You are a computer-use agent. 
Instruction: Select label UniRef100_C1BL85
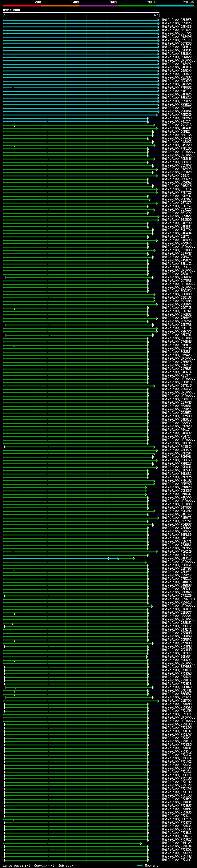pos(177,443)
